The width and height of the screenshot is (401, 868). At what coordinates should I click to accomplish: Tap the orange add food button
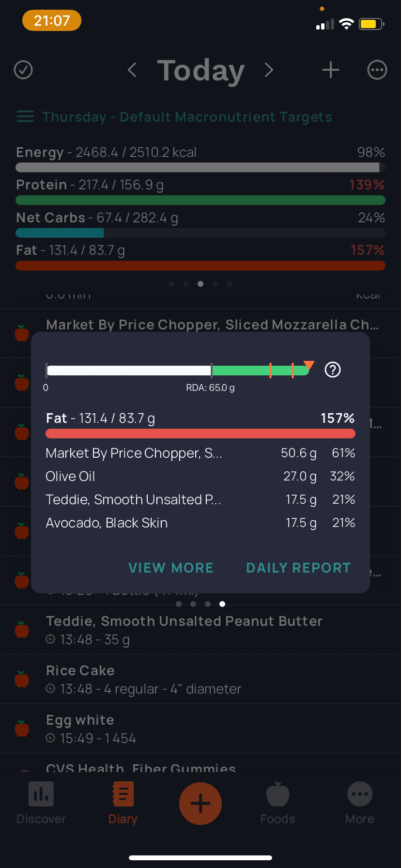tap(200, 804)
